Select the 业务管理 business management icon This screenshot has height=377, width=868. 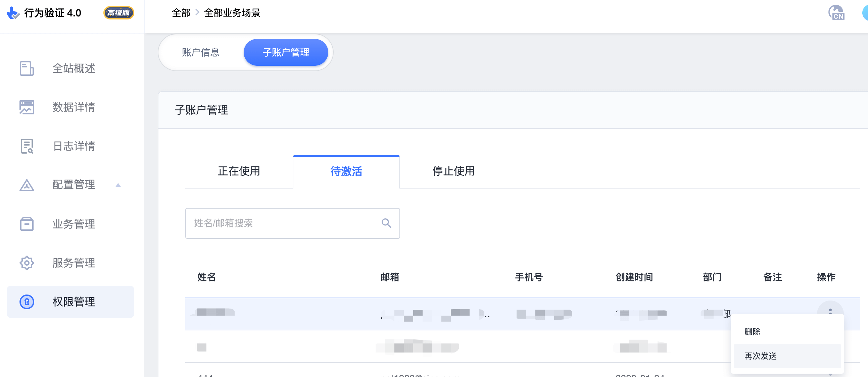[27, 223]
